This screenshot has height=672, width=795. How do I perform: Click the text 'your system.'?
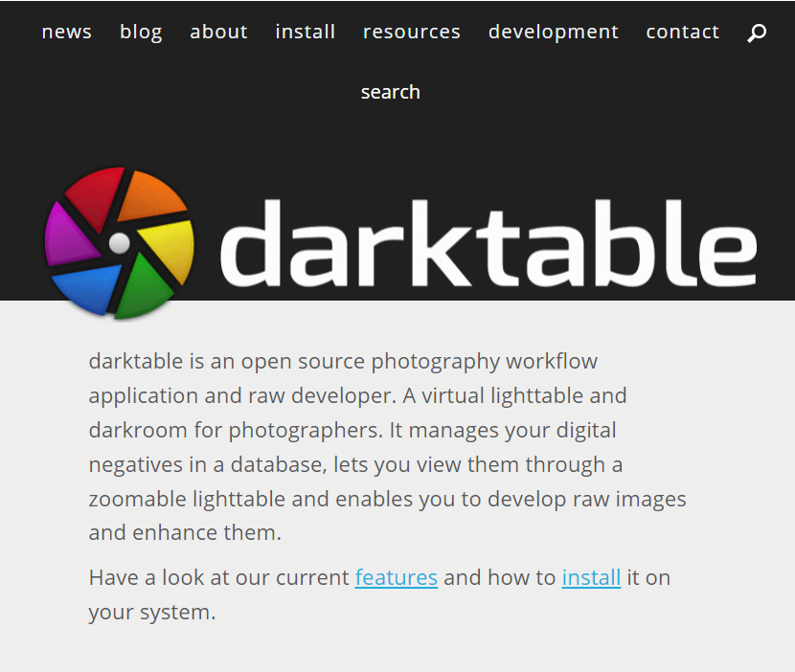click(152, 613)
